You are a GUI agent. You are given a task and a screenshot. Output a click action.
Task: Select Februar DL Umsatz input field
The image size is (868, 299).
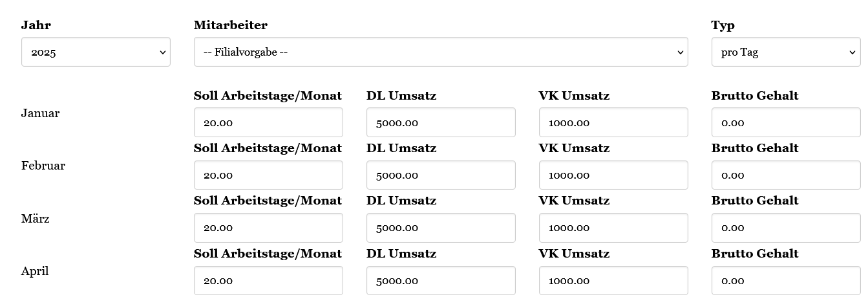[x=441, y=175]
